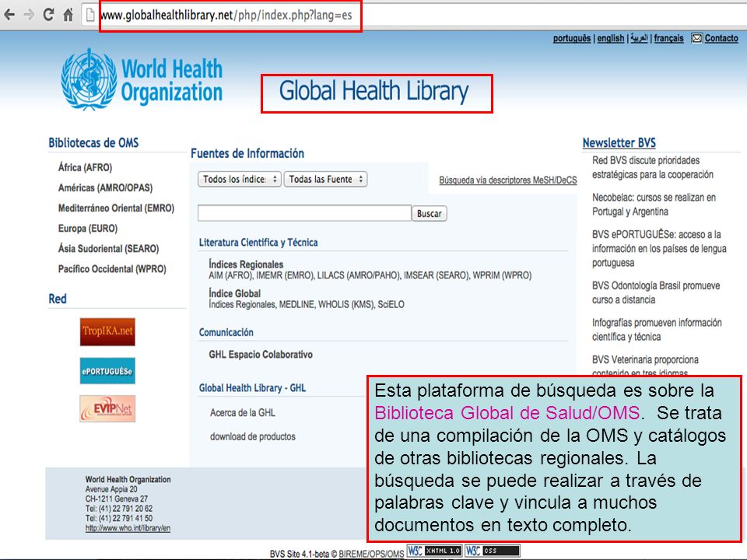The width and height of the screenshot is (747, 560).
Task: Open Mediterráneo Oriental (EMRO) link
Action: click(x=116, y=208)
